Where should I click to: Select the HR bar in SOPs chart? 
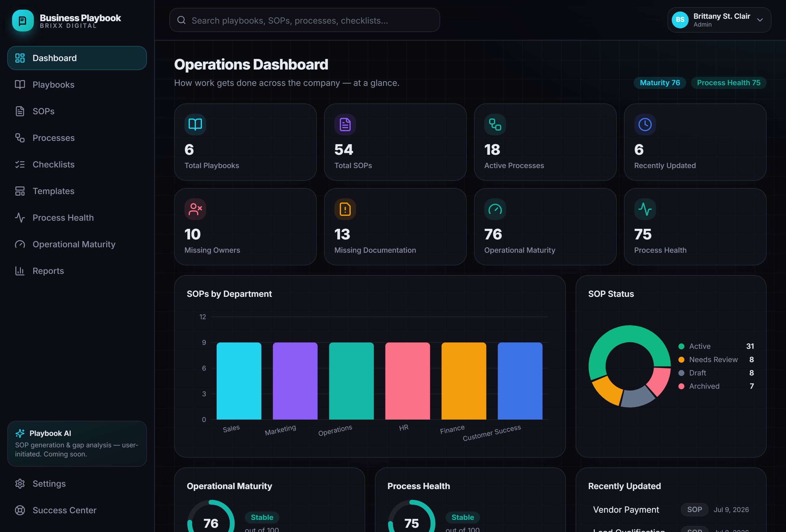click(x=408, y=381)
